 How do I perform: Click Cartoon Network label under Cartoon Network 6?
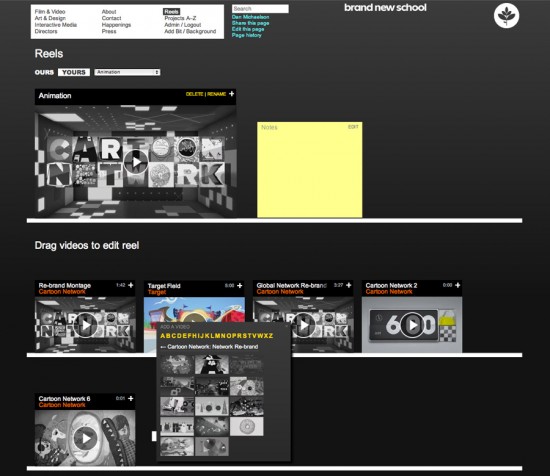[62, 405]
